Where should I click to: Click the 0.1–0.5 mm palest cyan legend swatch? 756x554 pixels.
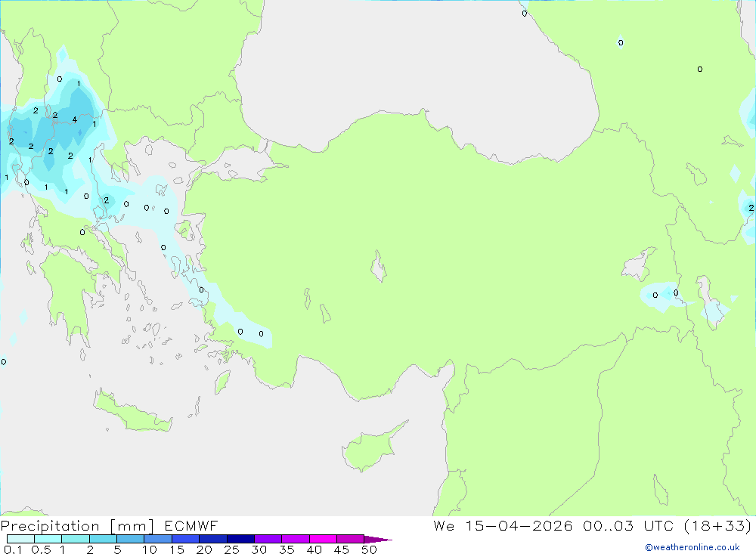point(20,539)
